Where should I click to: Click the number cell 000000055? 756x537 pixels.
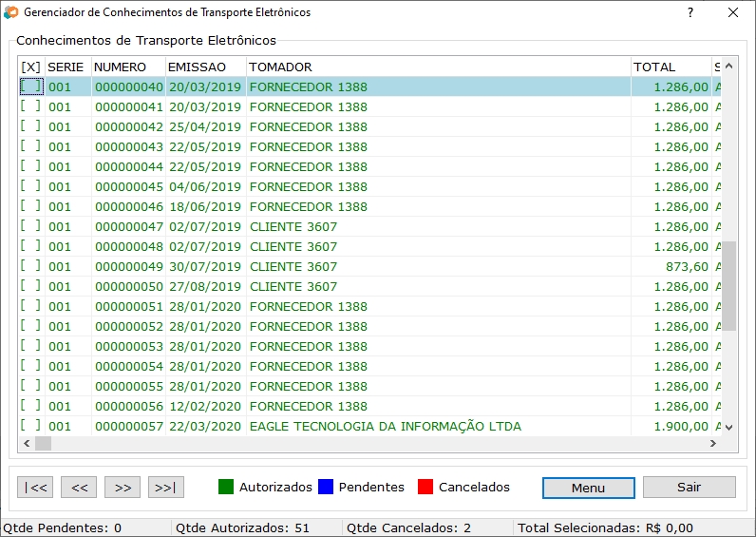[129, 386]
